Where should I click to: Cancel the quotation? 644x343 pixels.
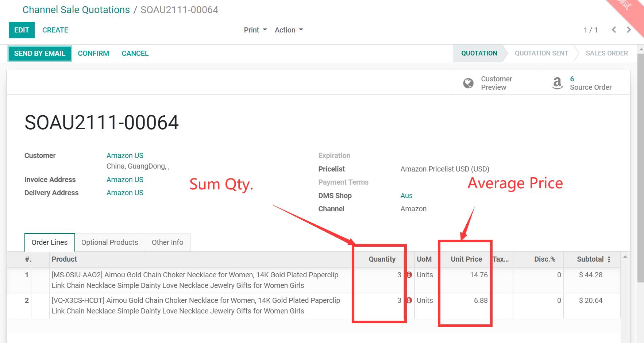point(135,53)
